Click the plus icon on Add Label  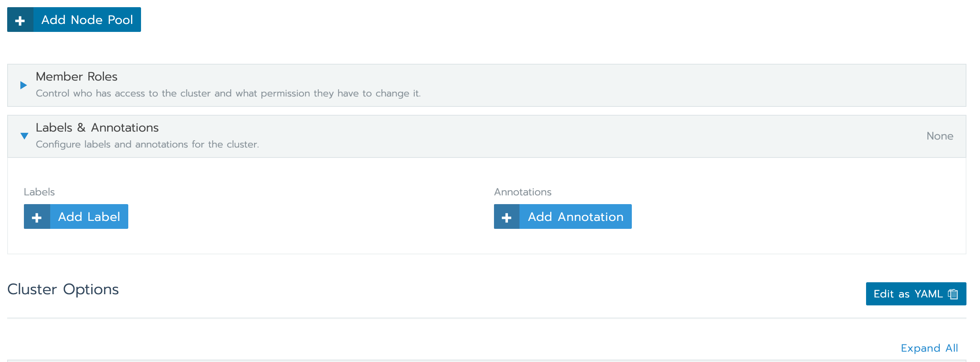(36, 216)
